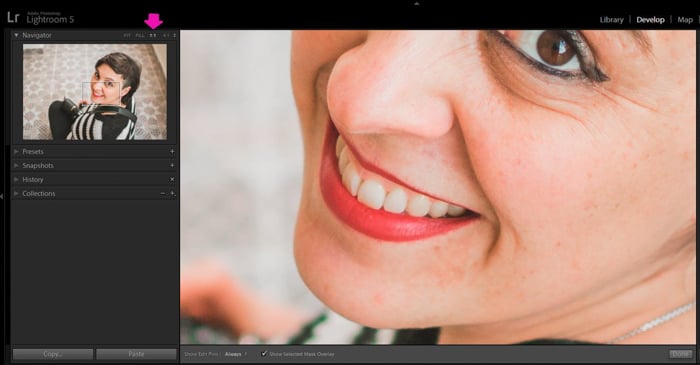Click the Paste button

[x=136, y=354]
